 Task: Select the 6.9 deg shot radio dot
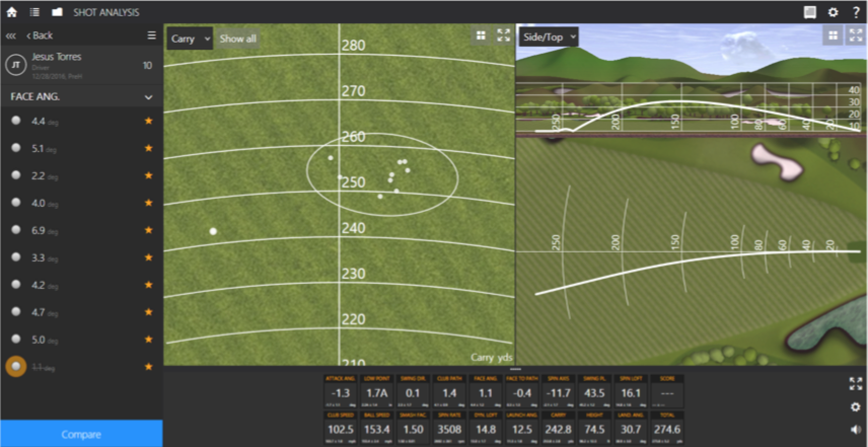tap(16, 230)
